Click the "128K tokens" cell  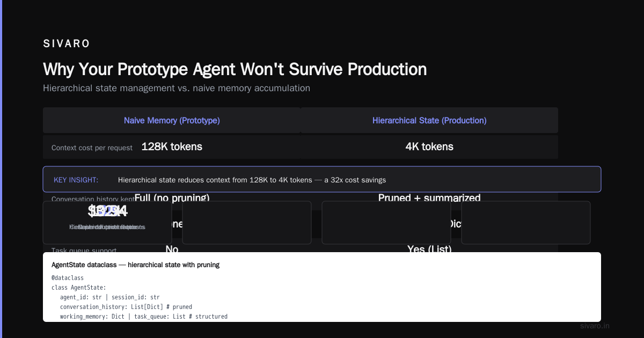[x=172, y=146]
